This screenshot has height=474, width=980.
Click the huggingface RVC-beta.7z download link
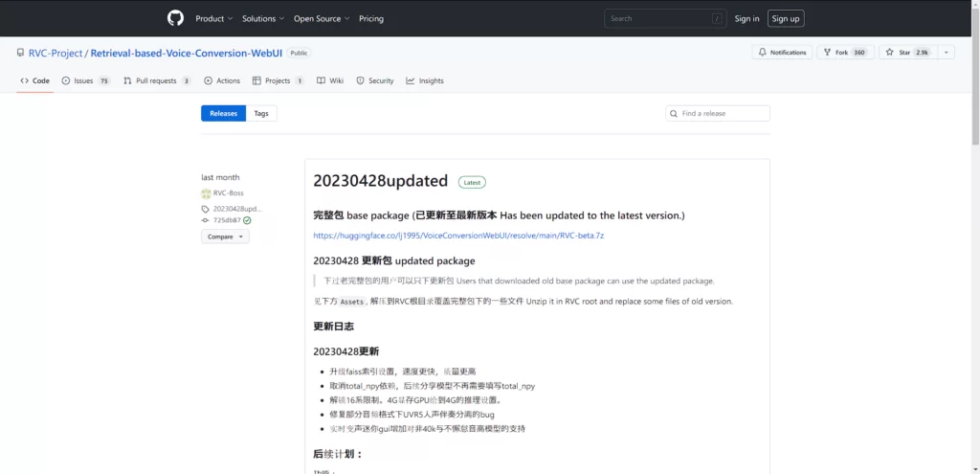[x=458, y=235]
